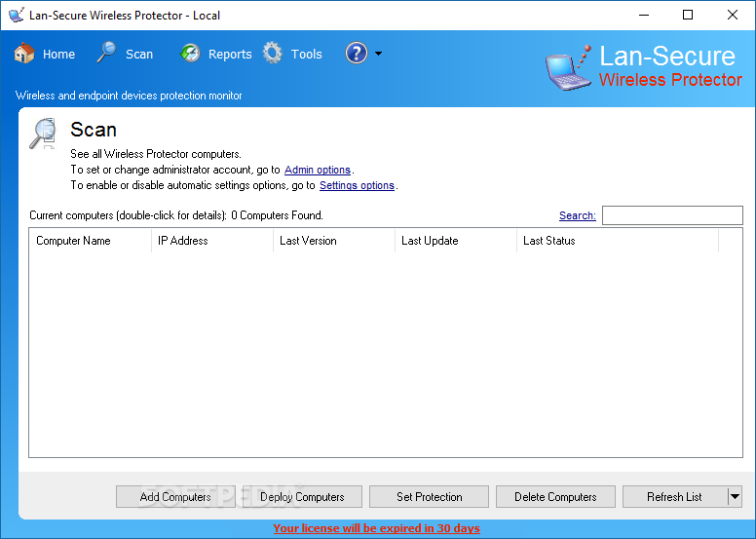Open the license expiry warning link
756x539 pixels.
377,528
